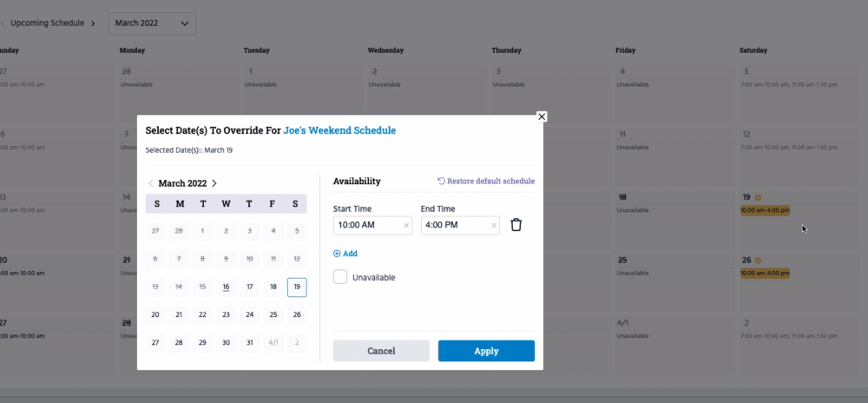Image resolution: width=868 pixels, height=403 pixels.
Task: Clear the Start Time field with its X
Action: (x=406, y=226)
